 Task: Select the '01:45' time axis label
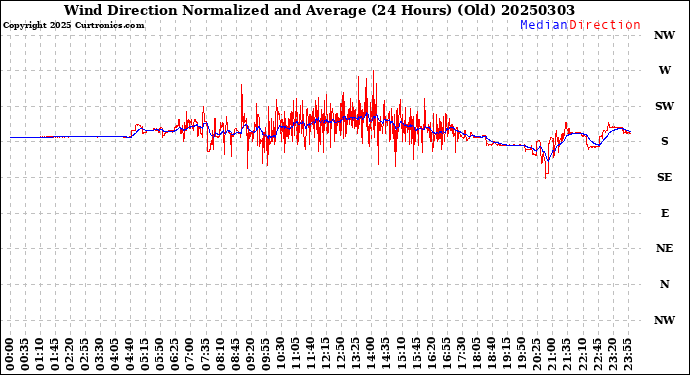(x=55, y=354)
